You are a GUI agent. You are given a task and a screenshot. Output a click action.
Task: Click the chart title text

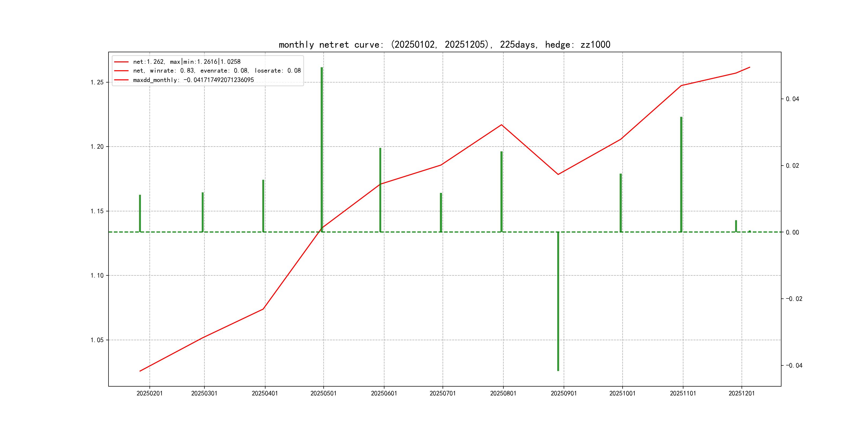pos(444,44)
